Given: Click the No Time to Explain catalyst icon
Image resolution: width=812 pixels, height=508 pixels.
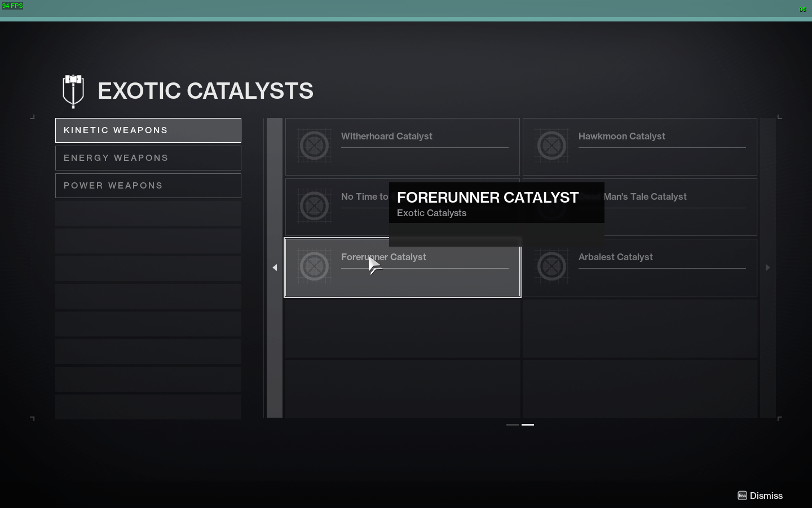Looking at the screenshot, I should 314,206.
